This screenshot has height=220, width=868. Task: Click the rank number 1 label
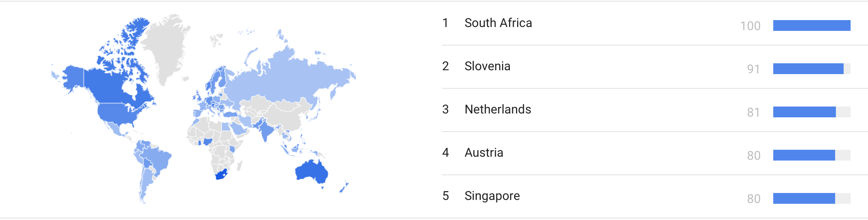coord(446,23)
